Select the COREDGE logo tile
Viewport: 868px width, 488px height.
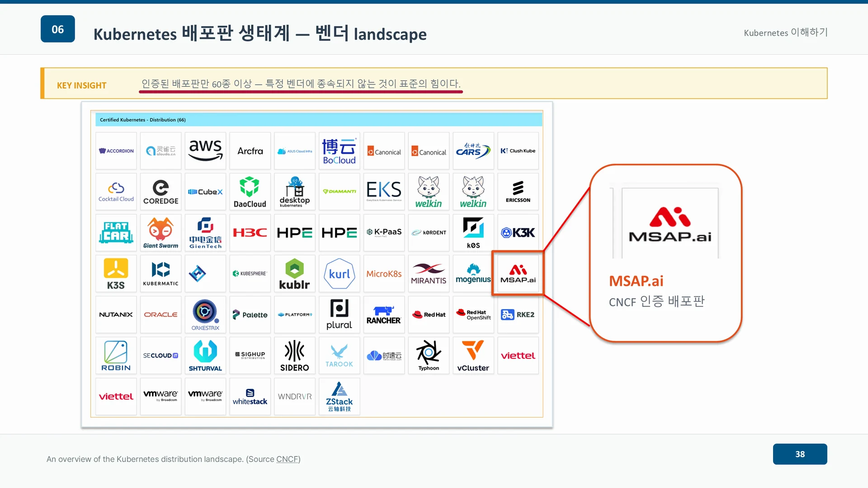click(x=160, y=192)
